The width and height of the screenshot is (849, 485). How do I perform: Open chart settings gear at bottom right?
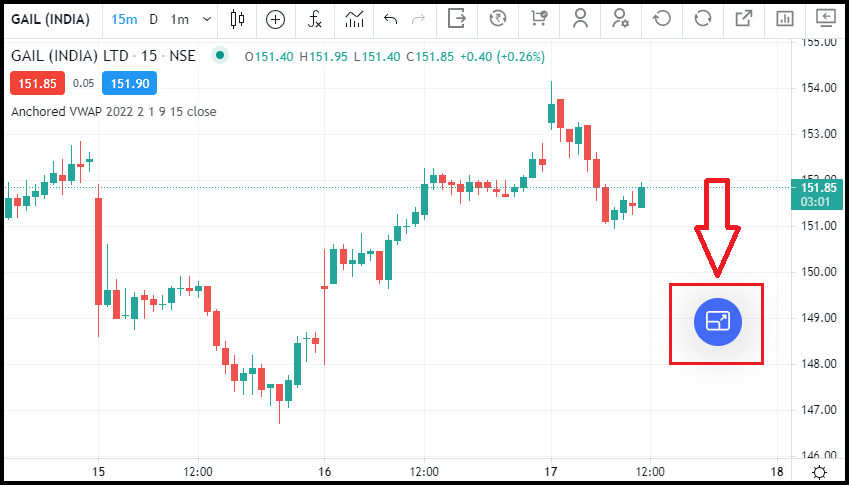(x=820, y=471)
